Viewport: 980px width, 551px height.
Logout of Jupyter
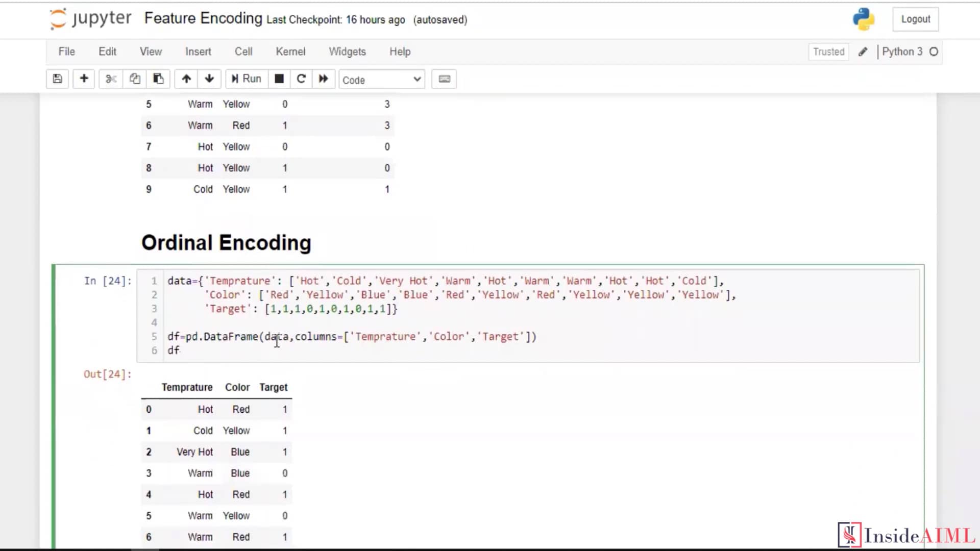click(x=915, y=19)
